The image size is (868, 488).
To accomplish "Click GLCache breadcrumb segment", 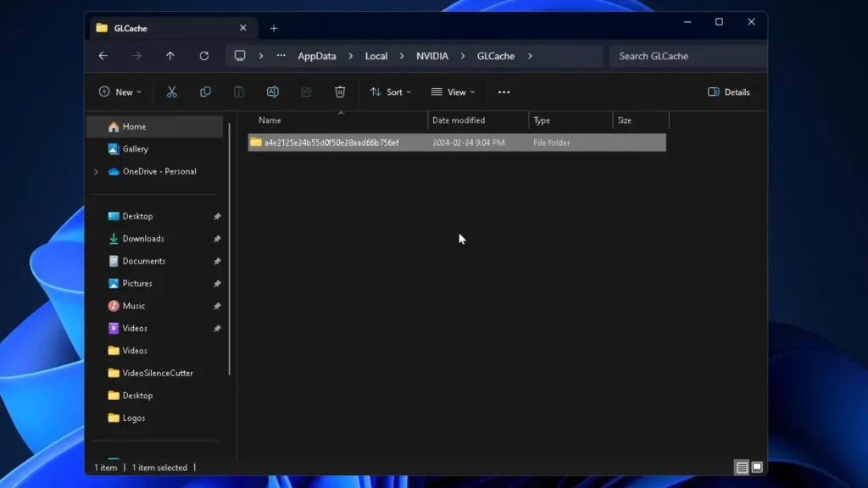I will pos(496,56).
